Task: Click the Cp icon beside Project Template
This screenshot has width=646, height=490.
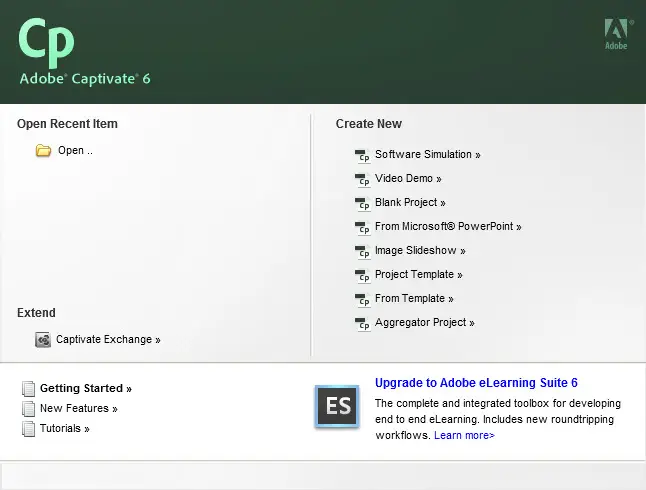Action: (363, 276)
